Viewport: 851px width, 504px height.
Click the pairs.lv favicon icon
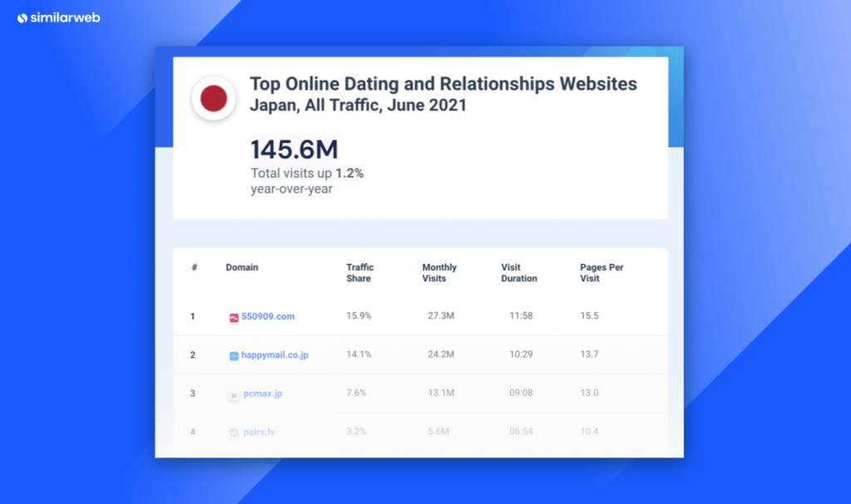point(234,432)
